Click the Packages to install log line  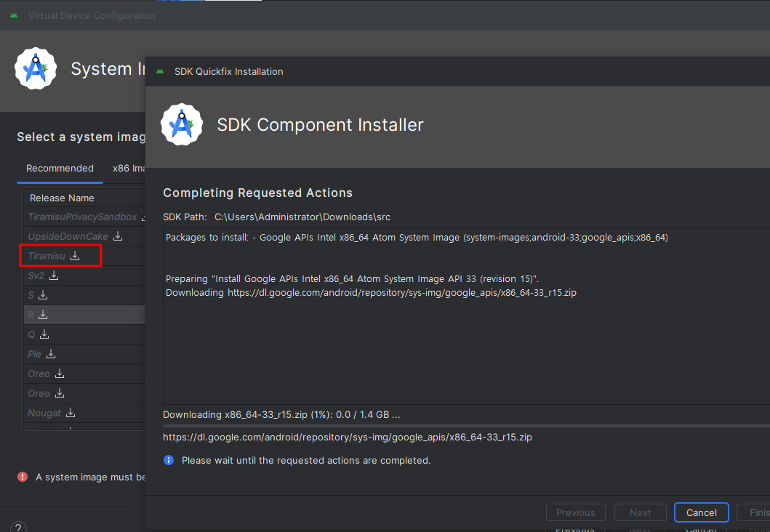tap(417, 238)
